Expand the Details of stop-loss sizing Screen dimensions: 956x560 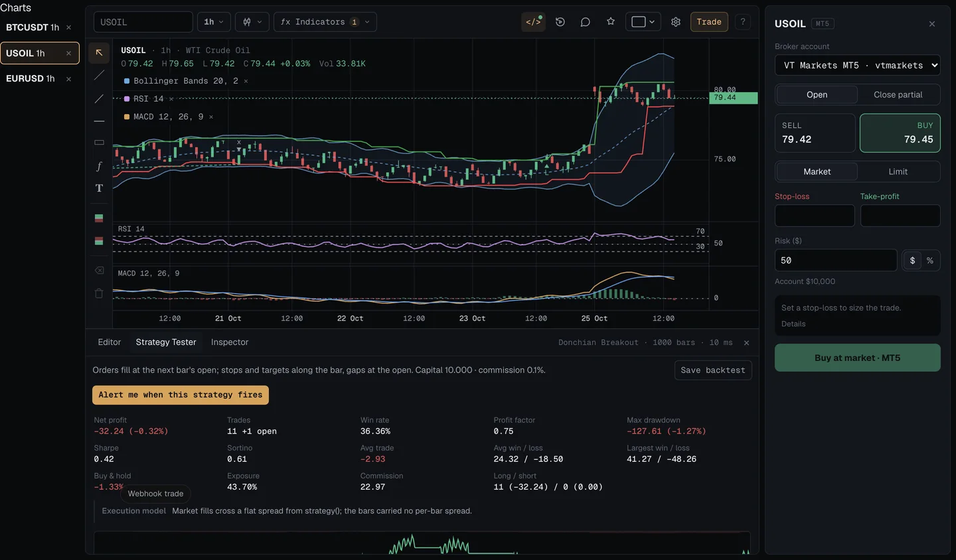pos(793,324)
